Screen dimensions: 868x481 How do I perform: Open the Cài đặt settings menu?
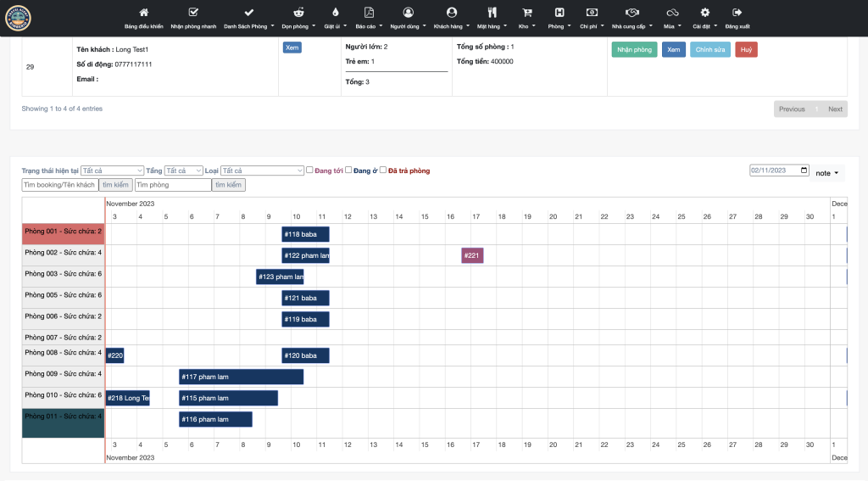(x=704, y=18)
